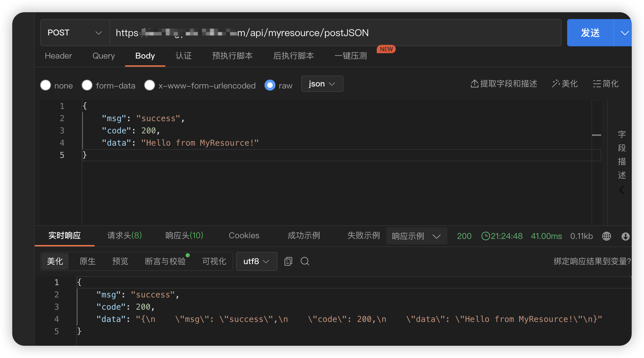The height and width of the screenshot is (358, 644).
Task: Click the 简化 simplify icon
Action: (x=597, y=84)
